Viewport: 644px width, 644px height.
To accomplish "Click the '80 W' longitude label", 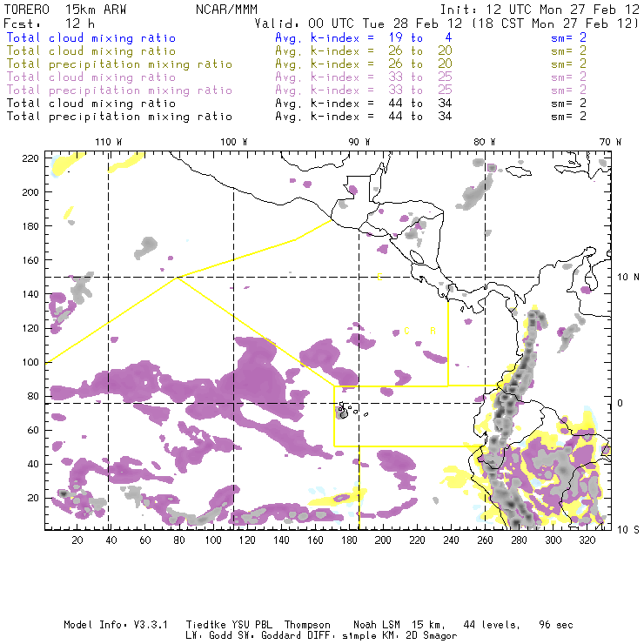I will pos(484,142).
